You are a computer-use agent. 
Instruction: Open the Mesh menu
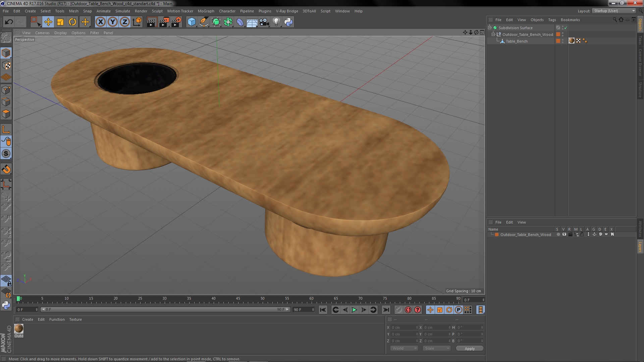click(x=73, y=11)
